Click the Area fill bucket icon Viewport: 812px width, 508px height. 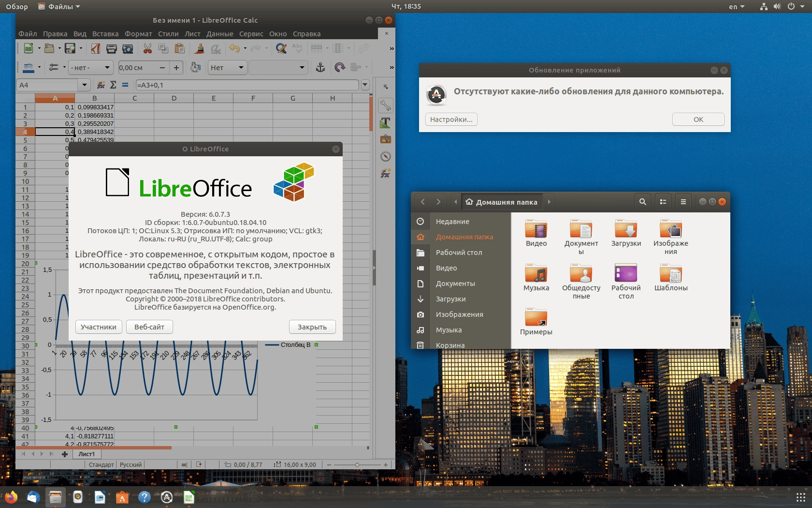tap(195, 67)
